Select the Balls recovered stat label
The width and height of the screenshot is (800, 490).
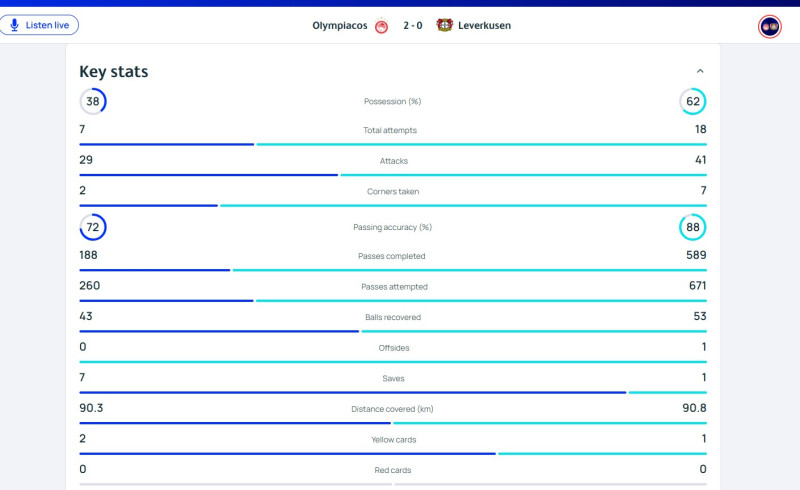coord(393,317)
